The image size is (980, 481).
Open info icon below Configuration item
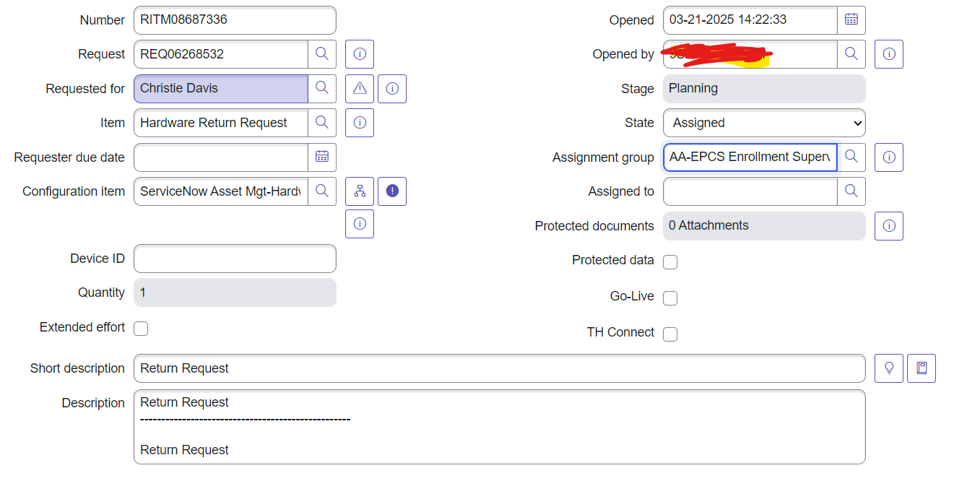tap(360, 224)
